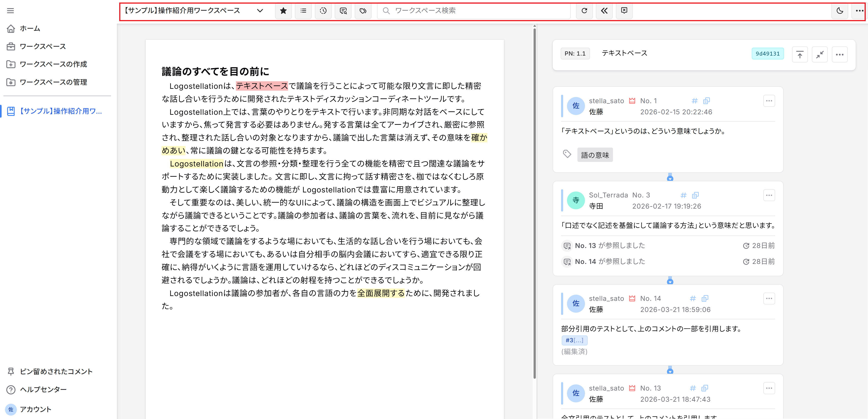This screenshot has width=868, height=419.
Task: Expand the workspace selector dropdown in the top bar
Action: click(x=260, y=11)
